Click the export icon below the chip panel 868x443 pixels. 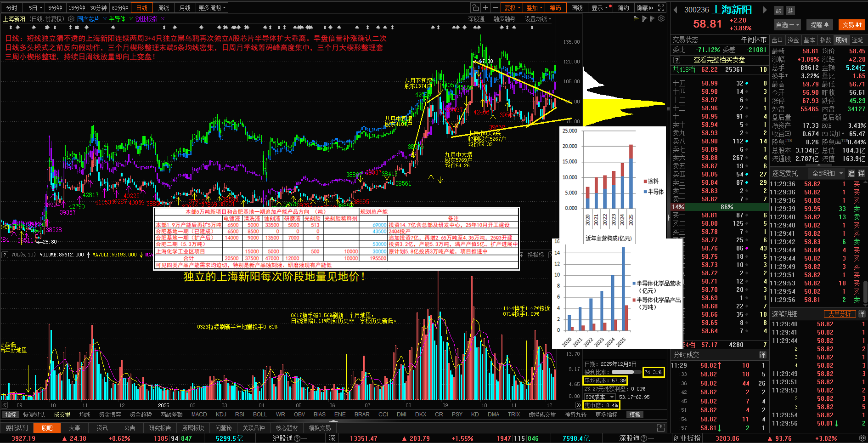point(661,428)
